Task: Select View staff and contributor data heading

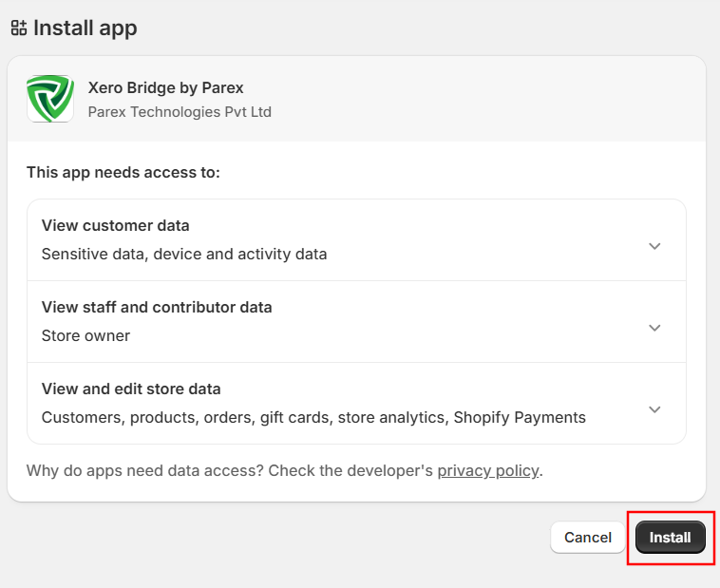Action: (x=157, y=308)
